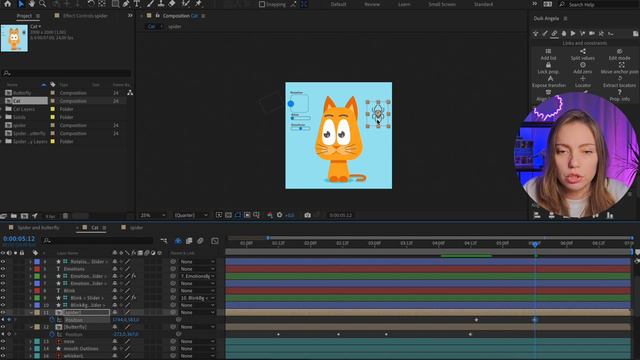Enable the Snapping checkbox
Image resolution: width=640 pixels, height=360 pixels.
(x=262, y=4)
